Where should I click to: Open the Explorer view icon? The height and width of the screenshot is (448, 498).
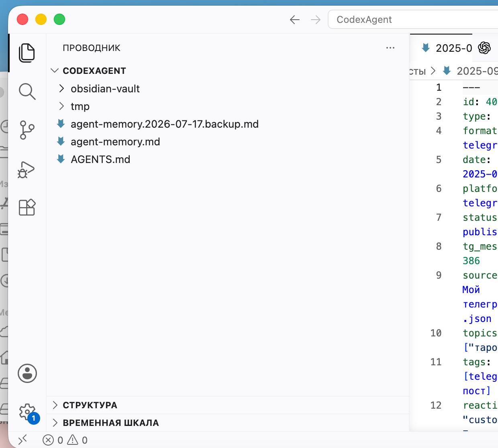pos(27,53)
